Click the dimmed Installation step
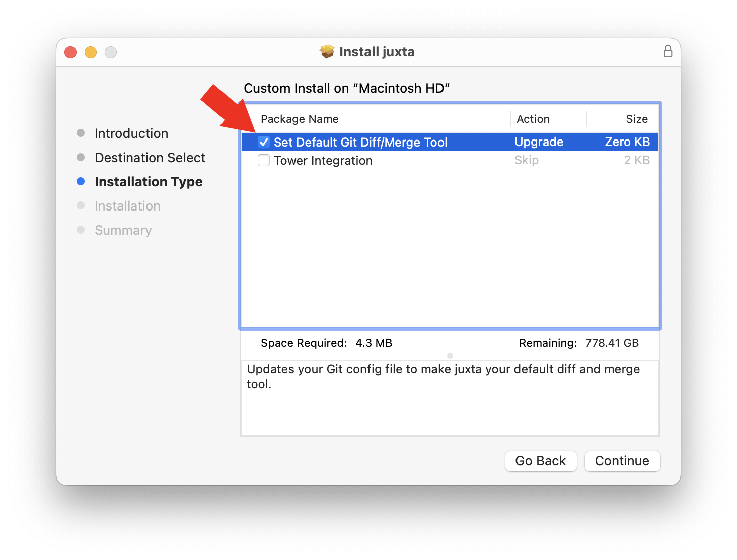 tap(127, 206)
